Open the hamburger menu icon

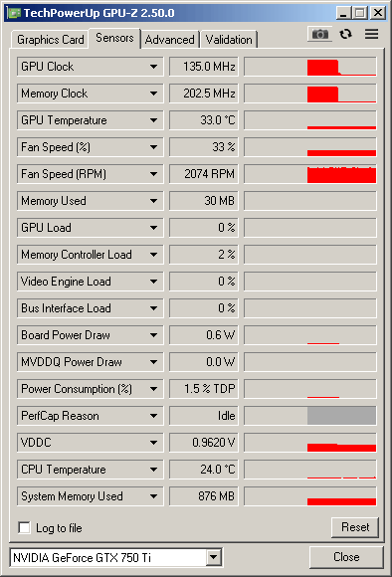[x=372, y=34]
